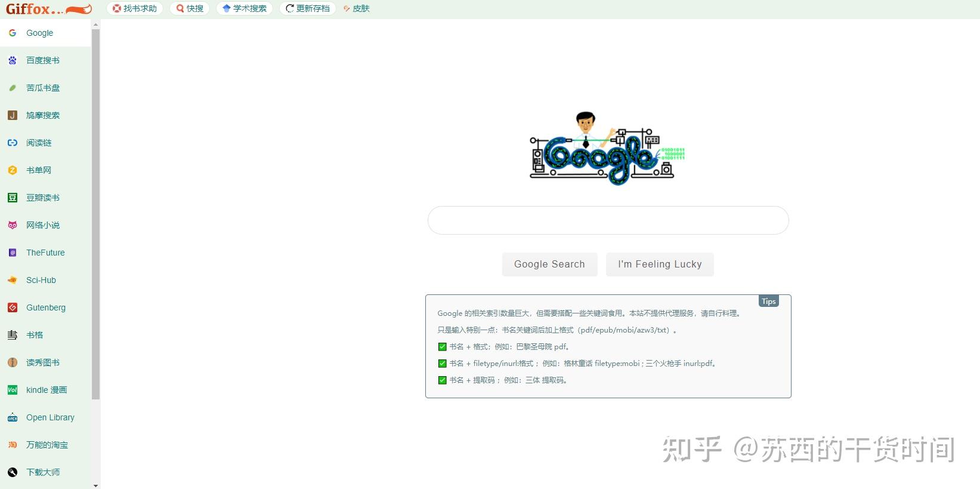980x489 pixels.
Task: Click the sidebar scrollbar thumb
Action: (x=95, y=214)
